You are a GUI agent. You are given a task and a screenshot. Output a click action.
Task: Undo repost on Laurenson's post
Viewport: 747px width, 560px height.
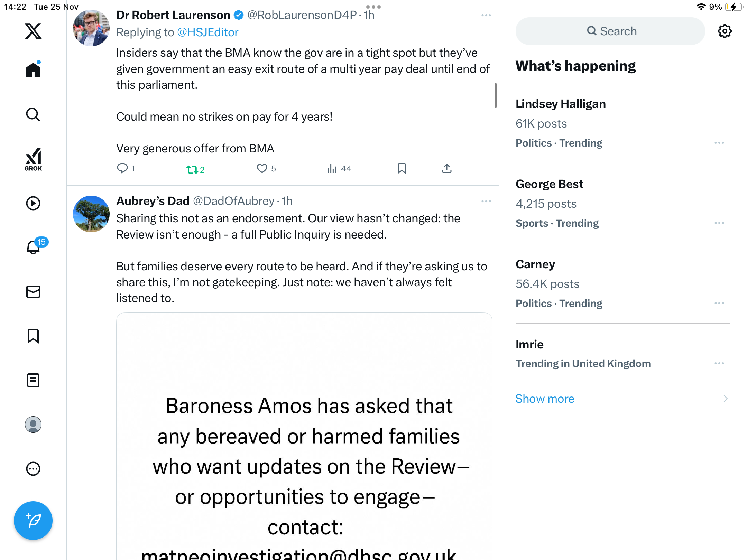point(192,169)
